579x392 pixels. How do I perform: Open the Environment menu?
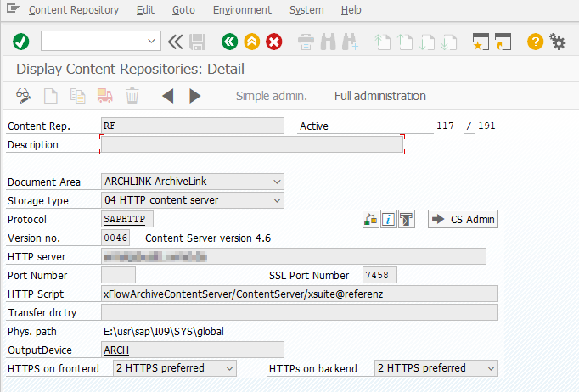242,10
